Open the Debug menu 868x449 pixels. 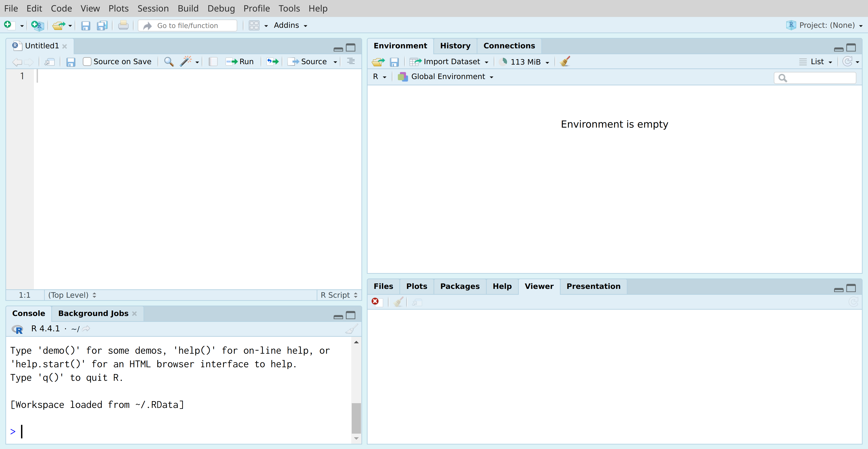coord(221,8)
